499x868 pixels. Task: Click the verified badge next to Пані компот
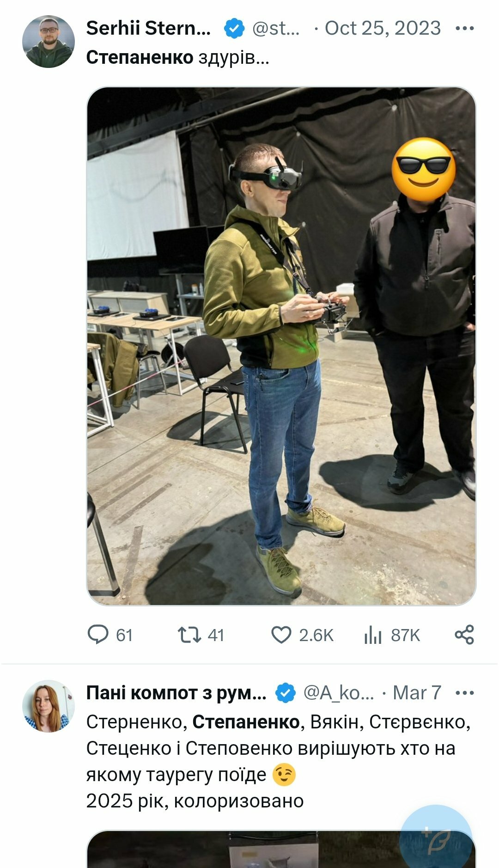(x=286, y=693)
